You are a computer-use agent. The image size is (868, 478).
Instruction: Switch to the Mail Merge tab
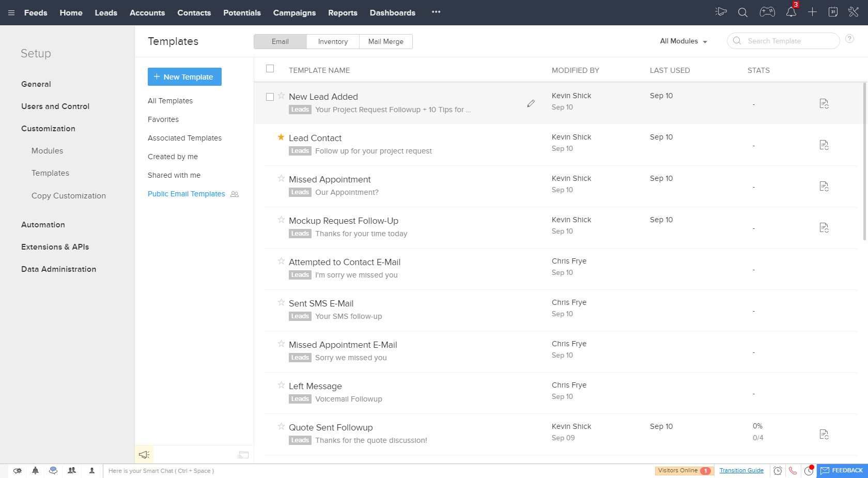coord(385,42)
